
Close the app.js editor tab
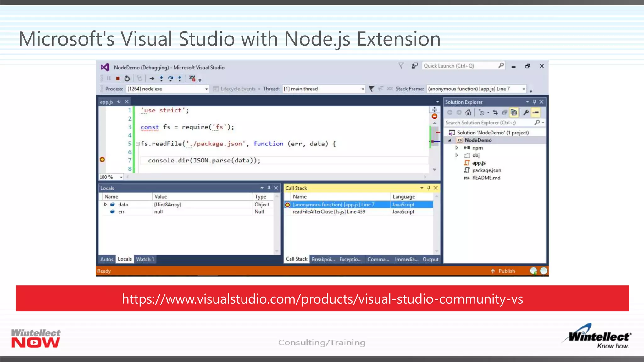[x=126, y=101]
